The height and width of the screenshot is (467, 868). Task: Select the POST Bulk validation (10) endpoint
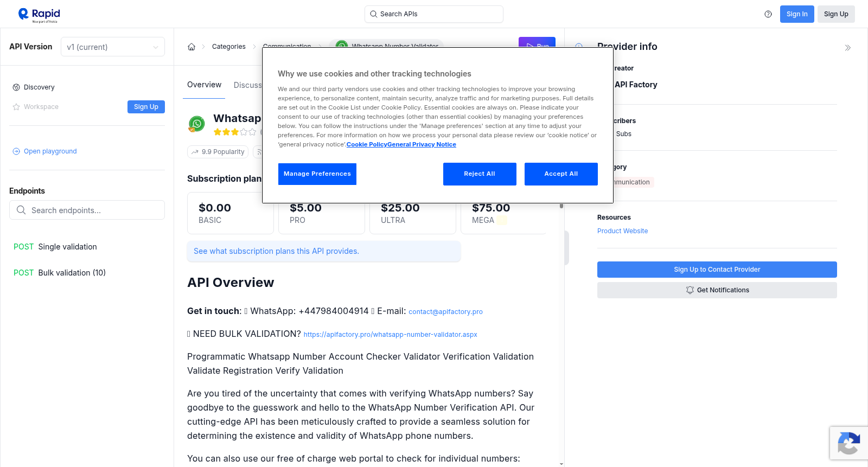click(60, 273)
